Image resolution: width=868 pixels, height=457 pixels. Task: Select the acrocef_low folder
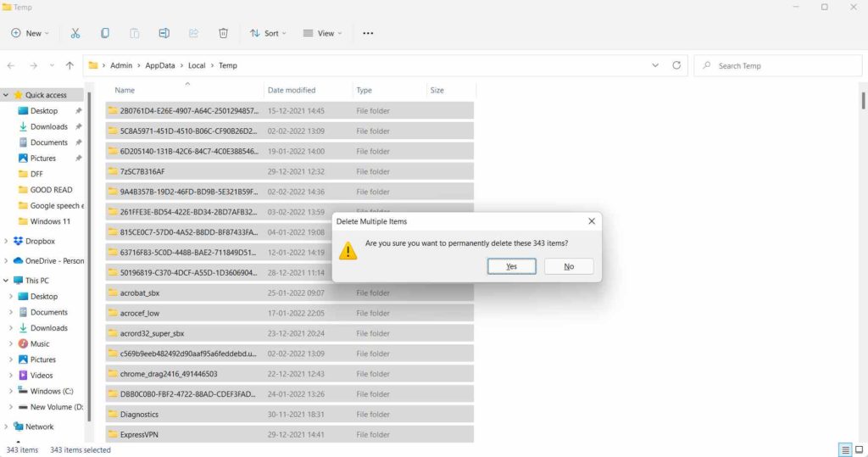290,313
